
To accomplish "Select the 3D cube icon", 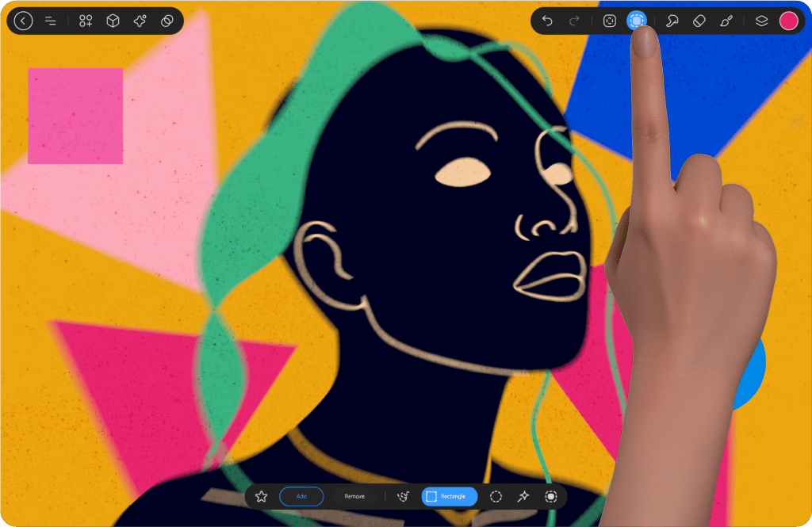I will coord(113,21).
